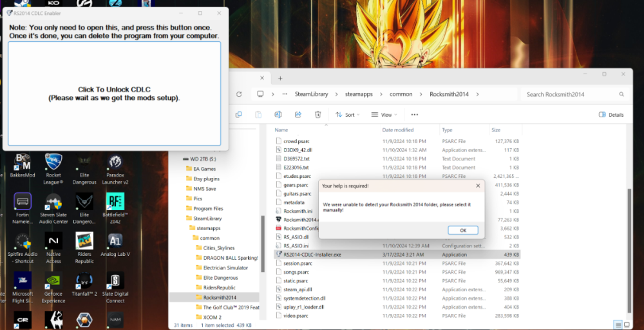Click OK in the 'Your help is required!' dialog
644x330 pixels.
coord(463,230)
